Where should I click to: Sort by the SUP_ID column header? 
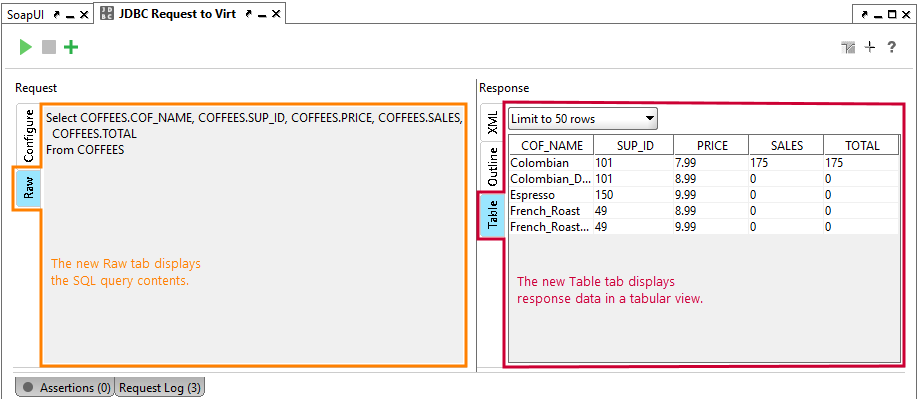[x=634, y=145]
